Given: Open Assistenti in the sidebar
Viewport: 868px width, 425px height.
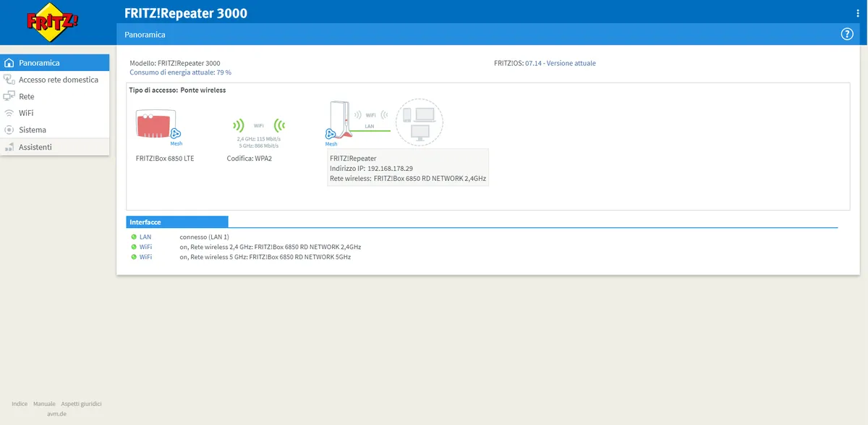Looking at the screenshot, I should coord(55,147).
